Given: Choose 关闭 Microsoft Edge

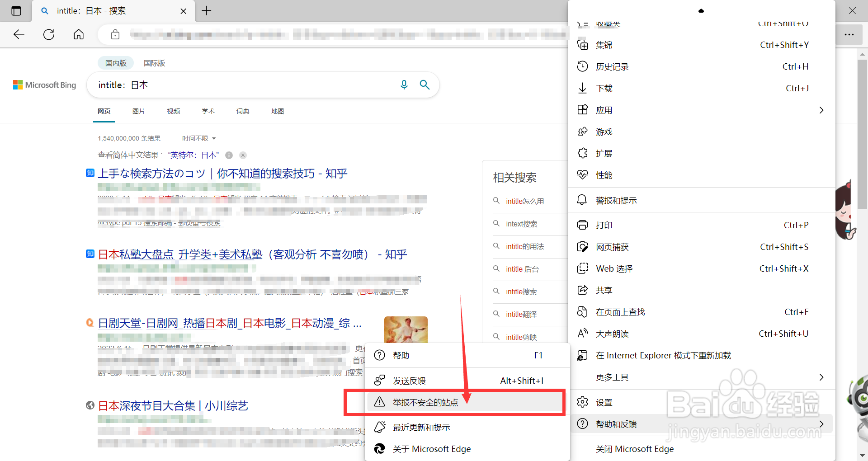Looking at the screenshot, I should point(701,449).
